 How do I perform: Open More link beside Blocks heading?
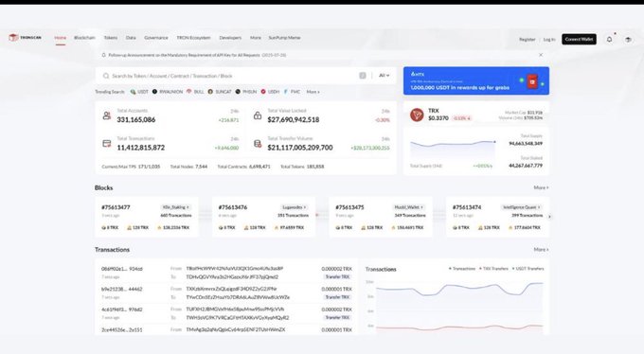pos(541,187)
